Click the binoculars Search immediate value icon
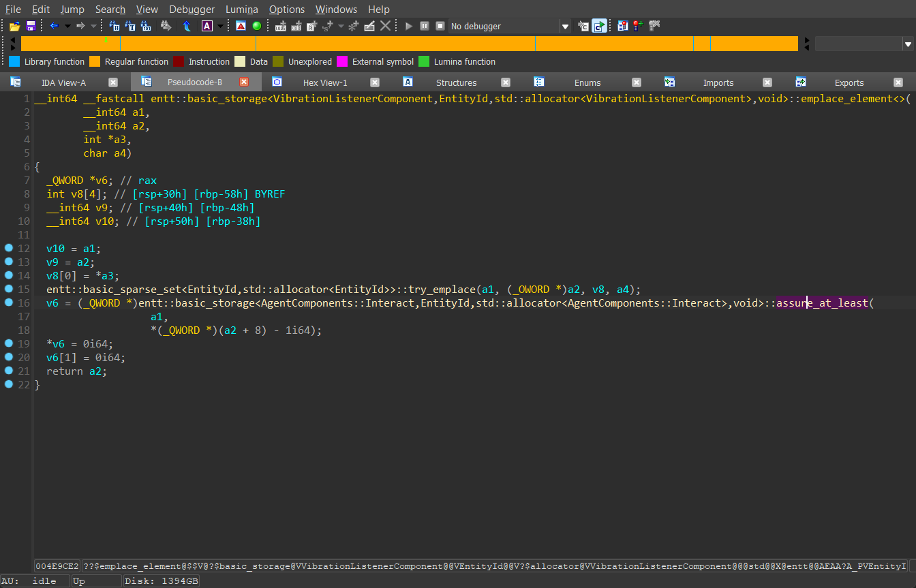 pyautogui.click(x=147, y=26)
